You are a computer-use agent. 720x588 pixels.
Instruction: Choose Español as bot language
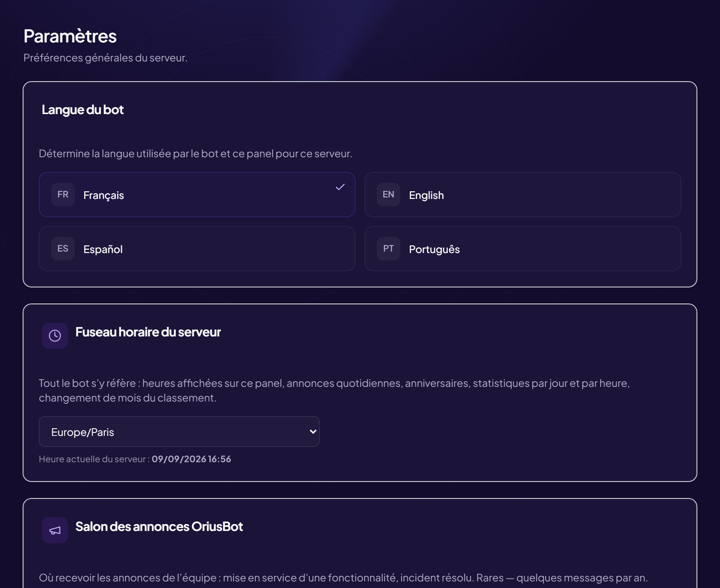197,249
